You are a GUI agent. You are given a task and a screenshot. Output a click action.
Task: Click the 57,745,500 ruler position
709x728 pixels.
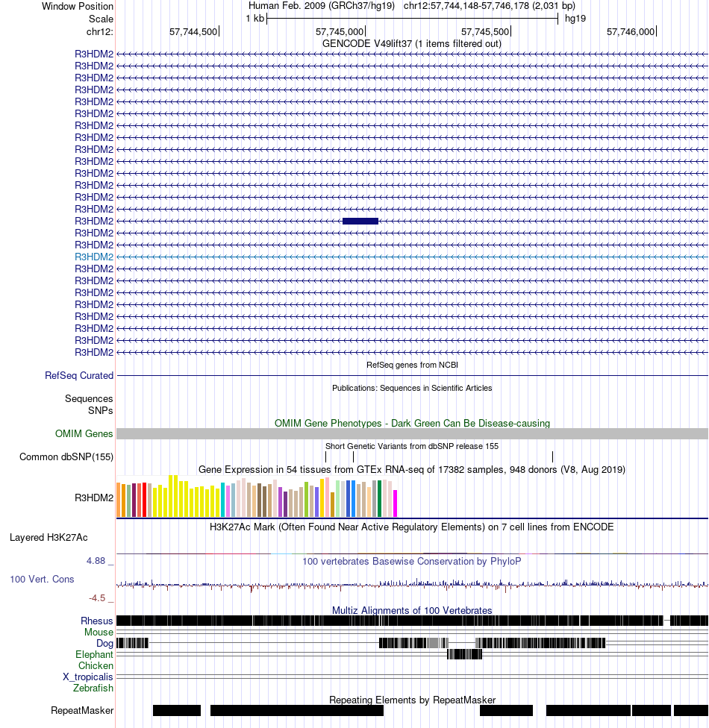pos(485,32)
